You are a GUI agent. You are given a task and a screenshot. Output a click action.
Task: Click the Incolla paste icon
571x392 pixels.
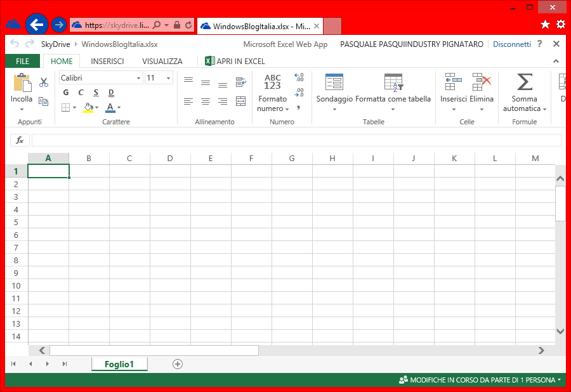pos(22,82)
